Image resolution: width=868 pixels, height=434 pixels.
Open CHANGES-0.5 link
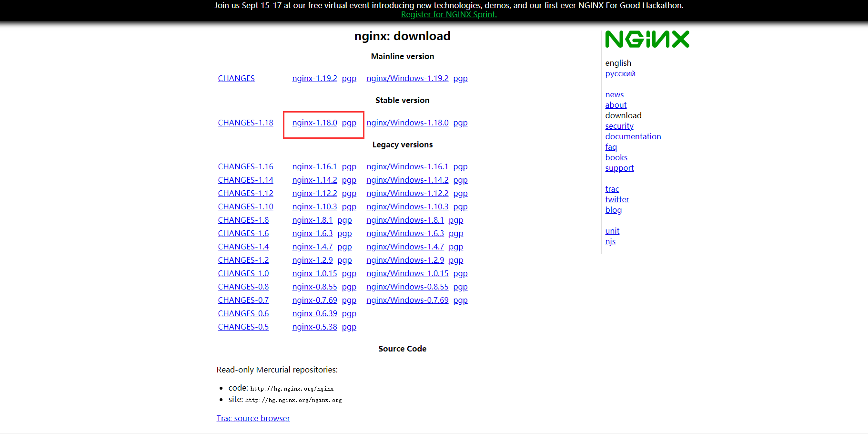click(243, 327)
